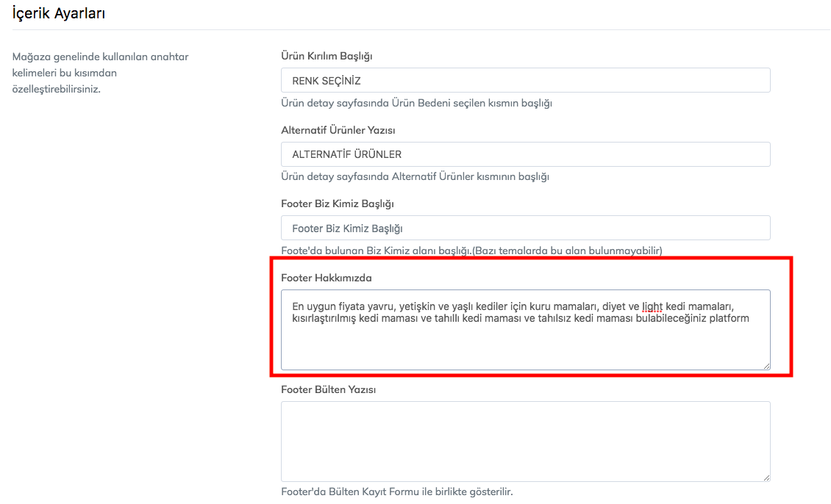Click the 'Footer Bülten Yazısı' field label
Viewport: 831px width, 504px height.
328,389
